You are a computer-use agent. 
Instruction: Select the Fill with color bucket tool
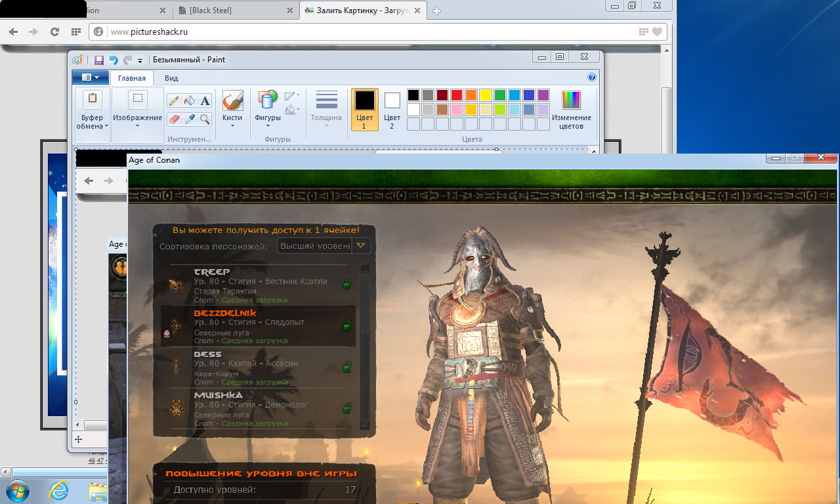click(190, 100)
